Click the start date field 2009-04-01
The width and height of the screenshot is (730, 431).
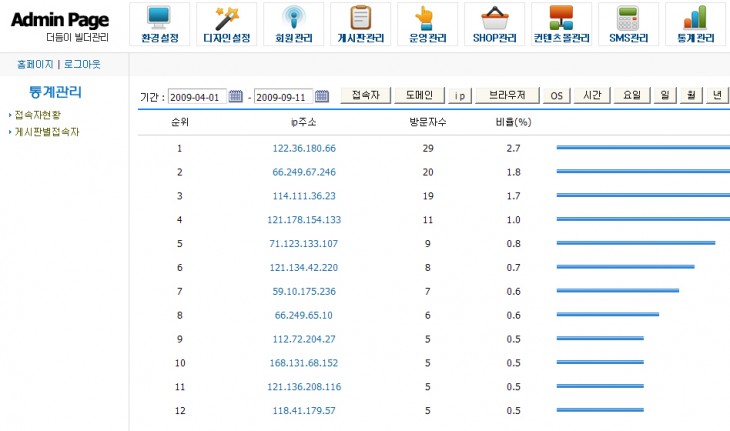196,97
